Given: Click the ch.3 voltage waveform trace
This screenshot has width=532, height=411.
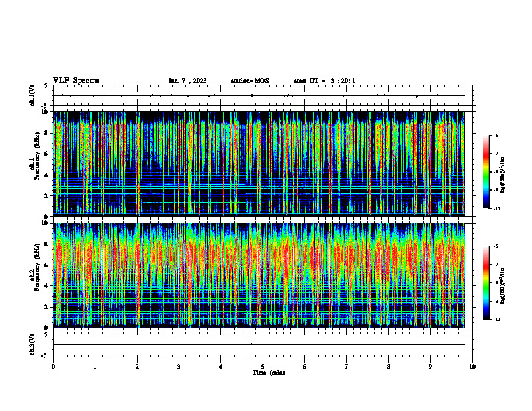Looking at the screenshot, I should [259, 345].
